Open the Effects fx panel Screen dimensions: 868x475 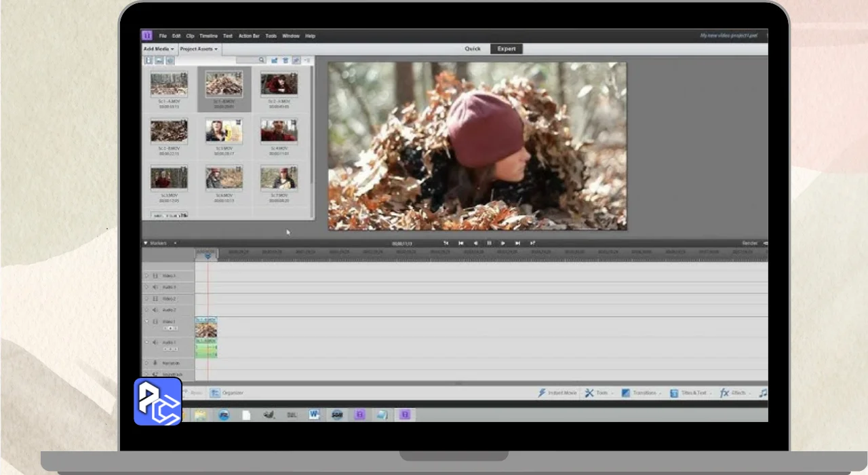pyautogui.click(x=725, y=393)
